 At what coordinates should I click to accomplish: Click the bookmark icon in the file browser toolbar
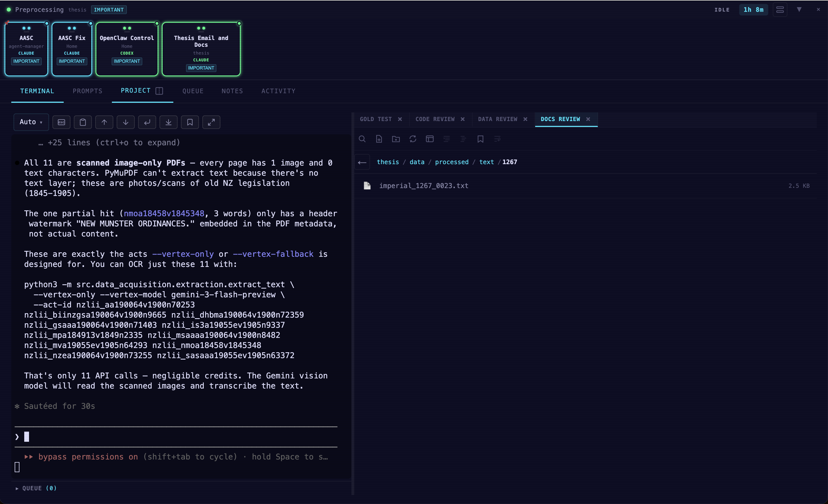[x=480, y=139]
